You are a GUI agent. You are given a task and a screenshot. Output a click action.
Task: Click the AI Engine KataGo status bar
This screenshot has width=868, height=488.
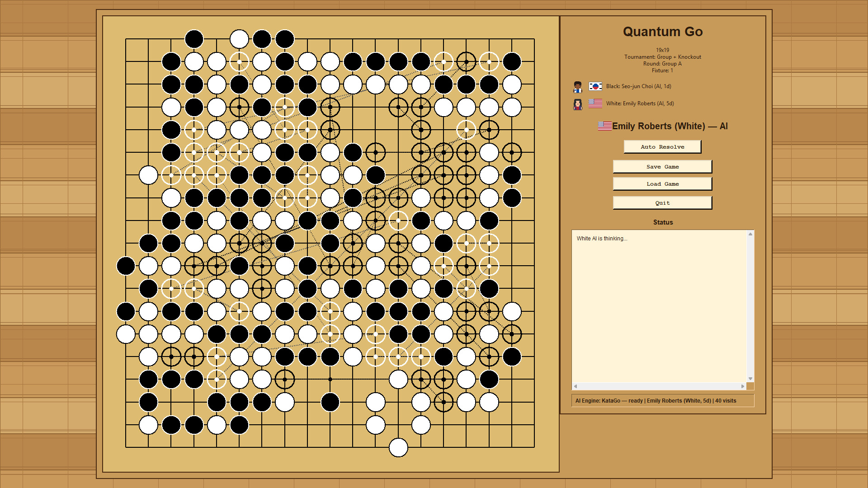point(663,401)
